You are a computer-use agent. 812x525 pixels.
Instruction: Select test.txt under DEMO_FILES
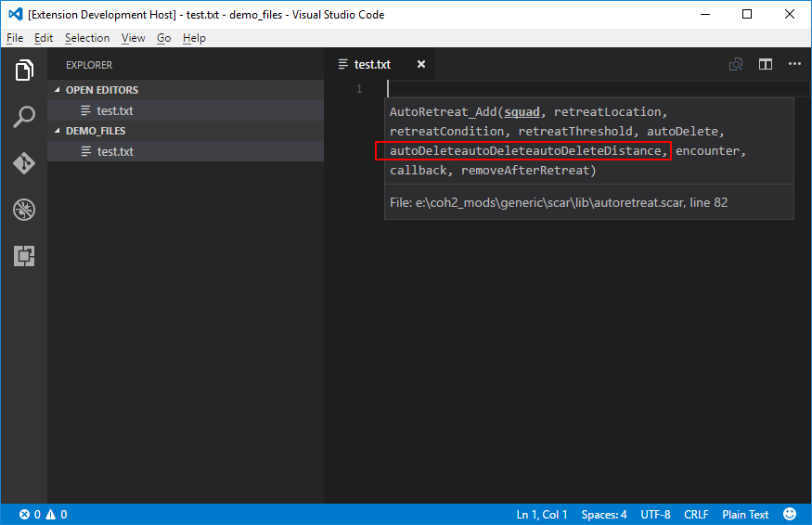tap(186, 151)
